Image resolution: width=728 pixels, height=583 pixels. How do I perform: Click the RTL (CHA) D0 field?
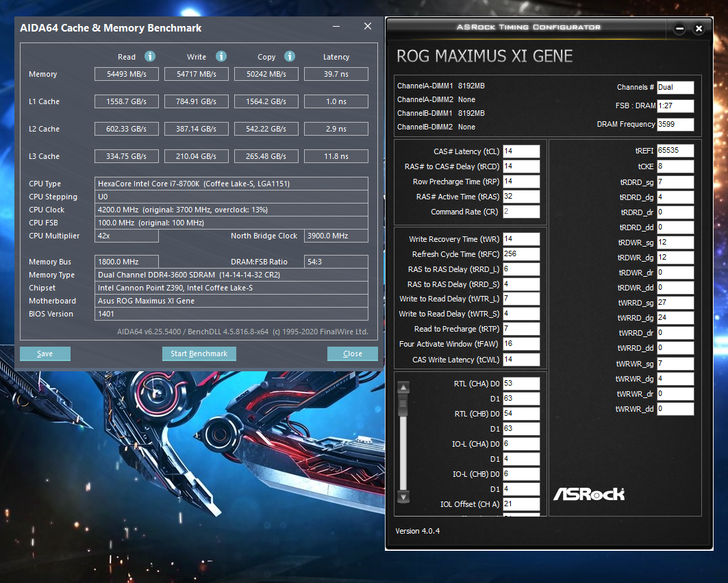point(521,384)
